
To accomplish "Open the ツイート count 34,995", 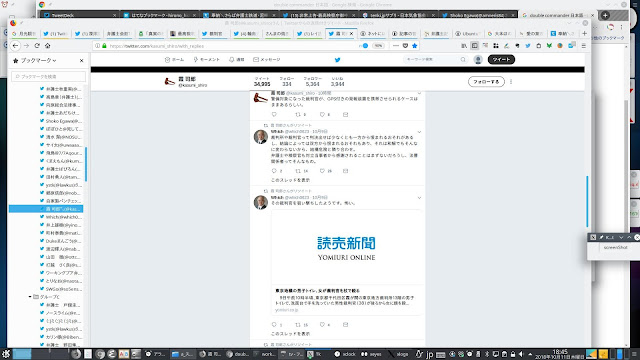I will pos(262,82).
